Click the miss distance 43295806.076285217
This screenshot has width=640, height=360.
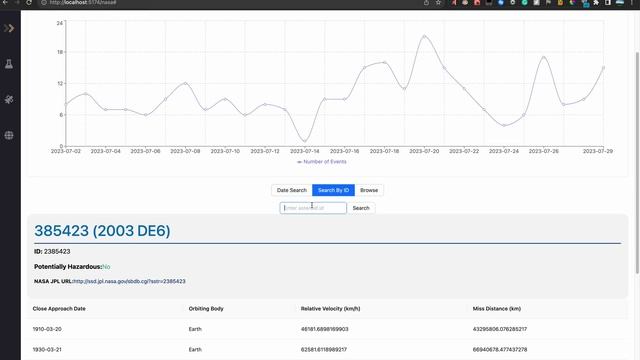point(500,329)
